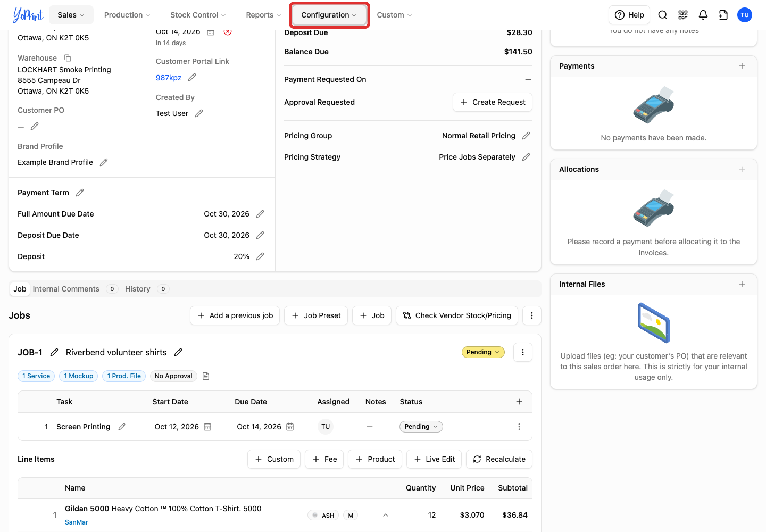Screen dimensions: 766x532
Task: Collapse the Gildan 5000 line item
Action: coord(386,515)
